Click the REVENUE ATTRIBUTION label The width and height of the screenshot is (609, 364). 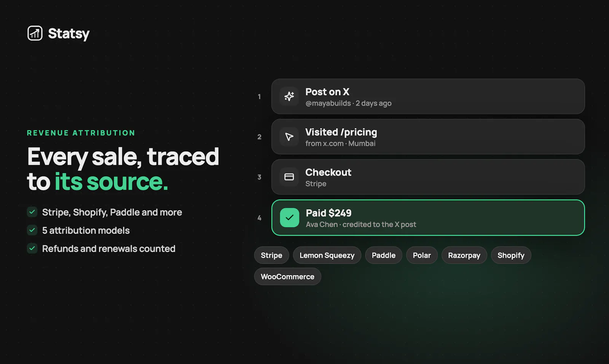click(81, 133)
